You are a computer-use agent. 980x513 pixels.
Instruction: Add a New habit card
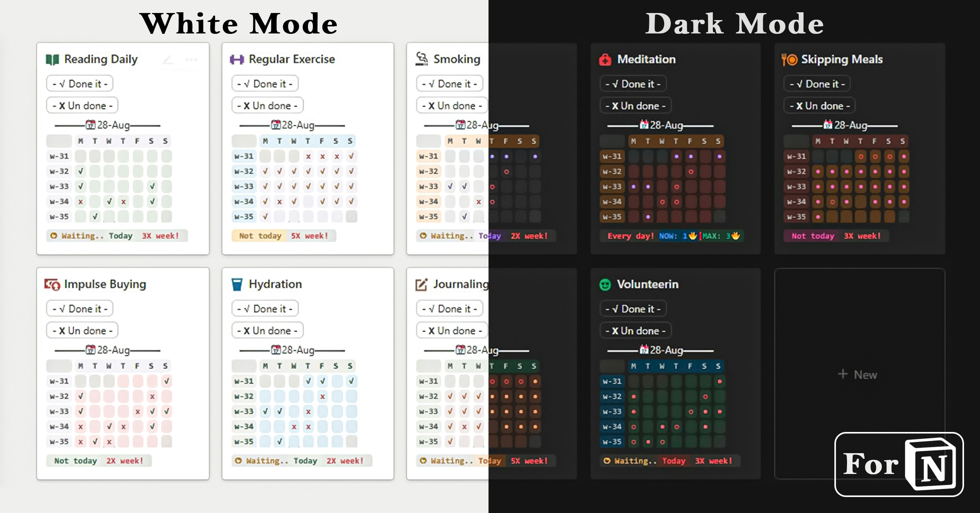point(859,374)
